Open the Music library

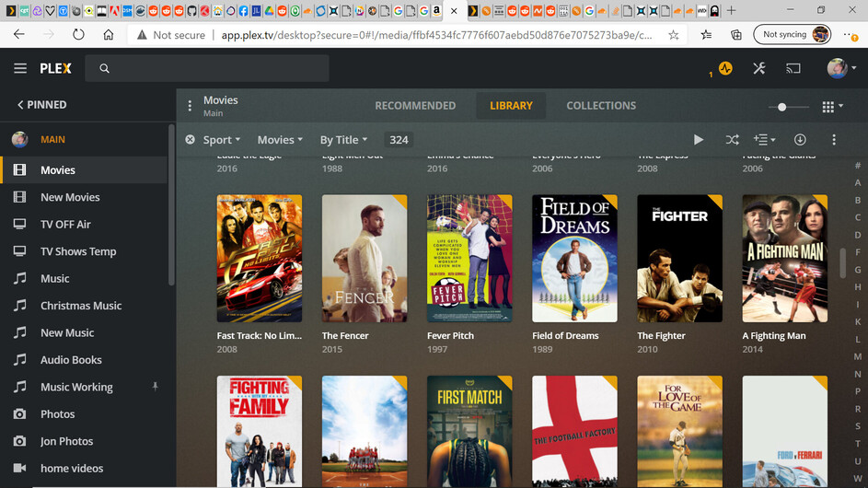(83, 279)
